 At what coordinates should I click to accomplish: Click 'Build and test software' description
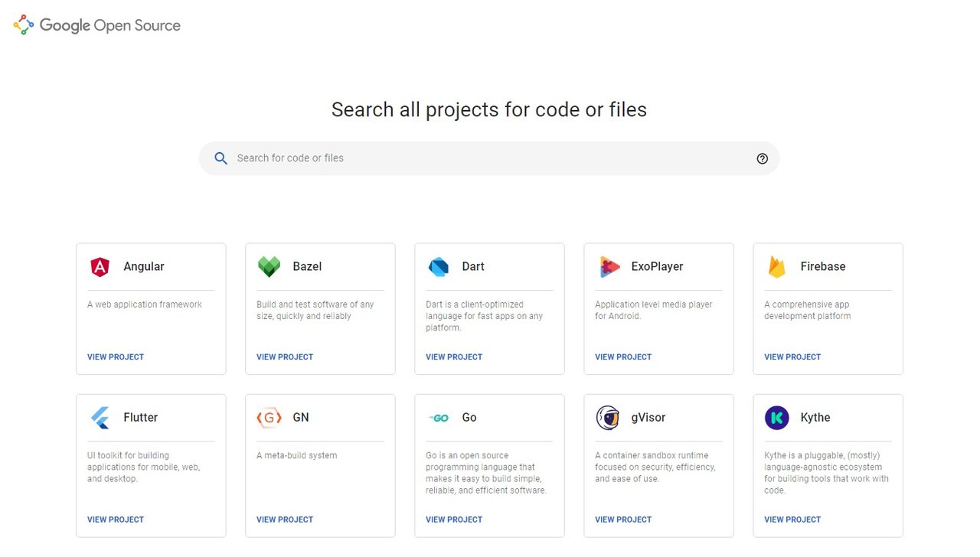315,310
